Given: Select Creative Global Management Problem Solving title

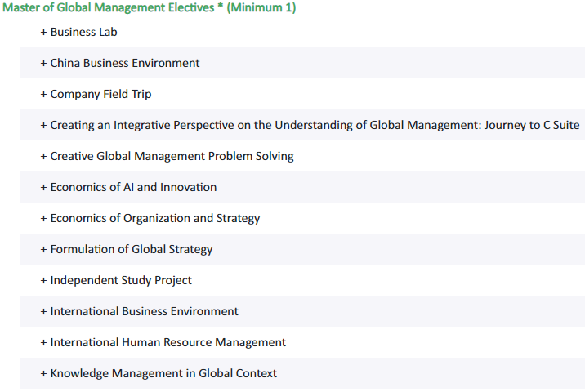Looking at the screenshot, I should pos(172,156).
